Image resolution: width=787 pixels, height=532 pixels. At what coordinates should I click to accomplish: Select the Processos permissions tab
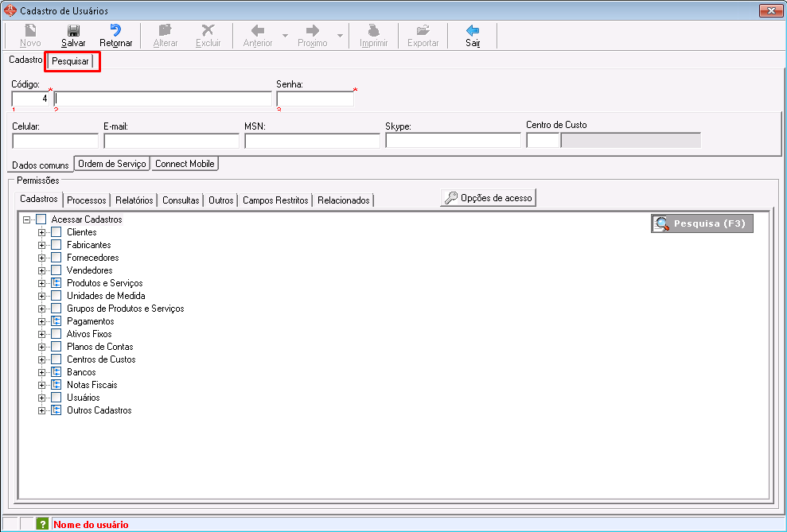point(86,200)
